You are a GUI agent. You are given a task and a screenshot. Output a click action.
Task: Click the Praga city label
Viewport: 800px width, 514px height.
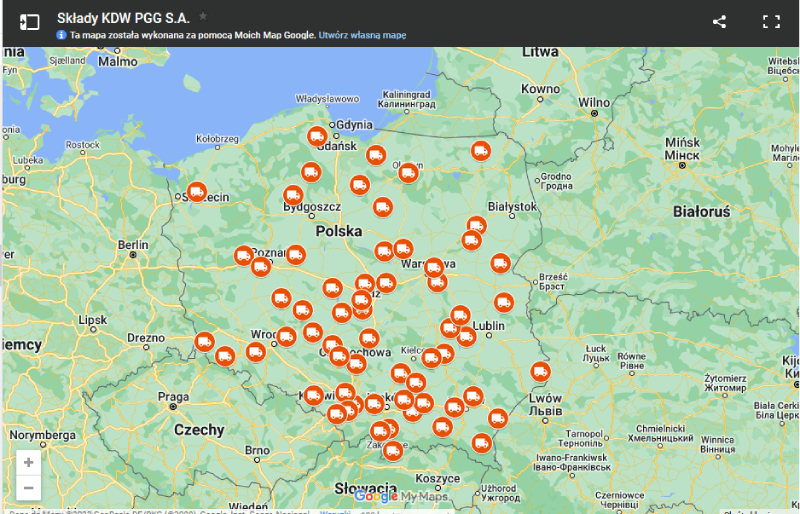[173, 397]
